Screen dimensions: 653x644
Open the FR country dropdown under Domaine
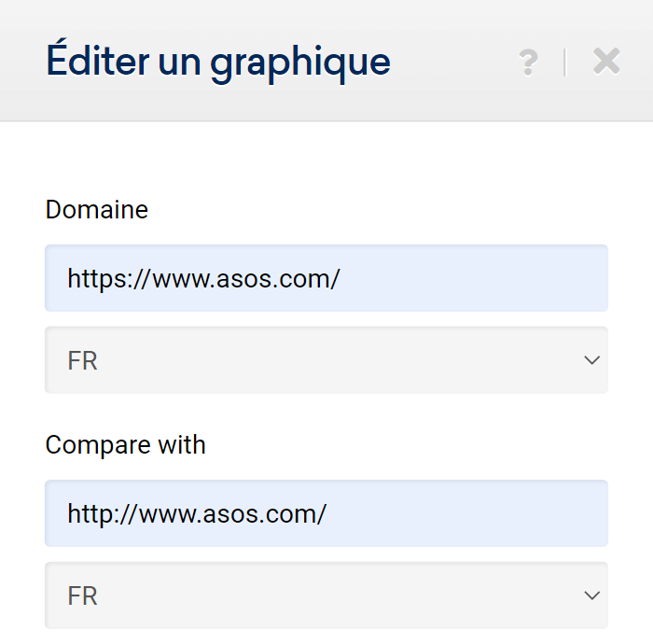[x=326, y=360]
